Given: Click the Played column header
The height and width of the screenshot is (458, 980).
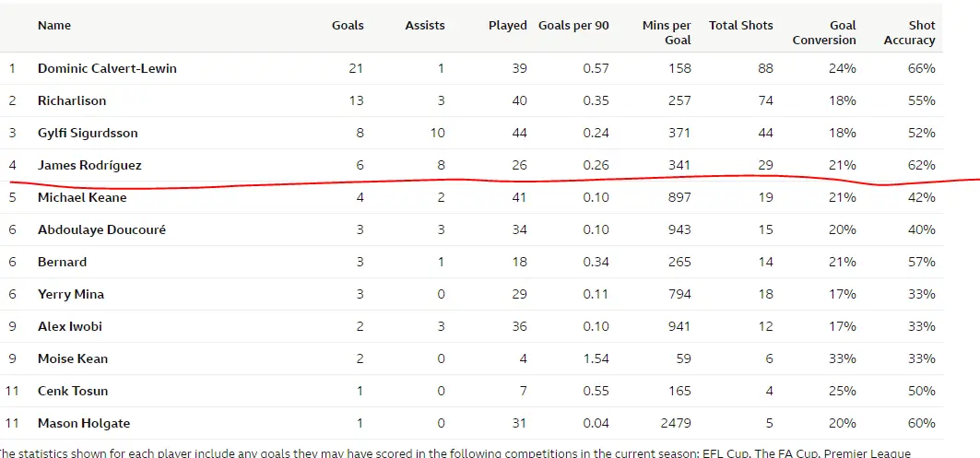Looking at the screenshot, I should pos(507,26).
